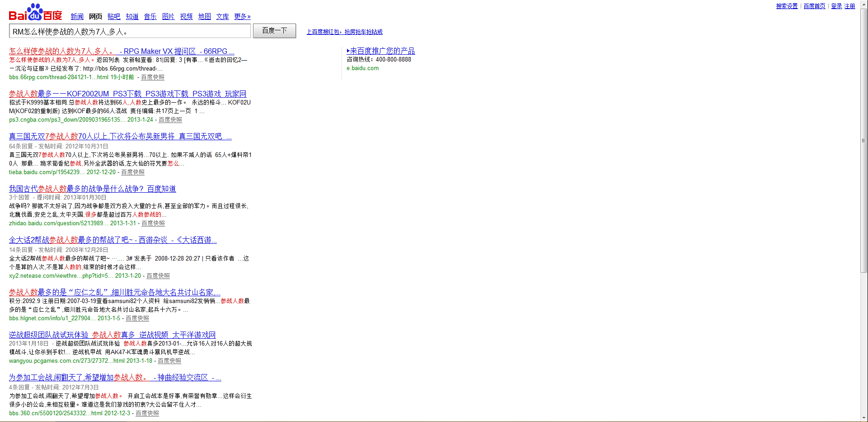
Task: Click the Baidu logo
Action: pyautogui.click(x=35, y=13)
